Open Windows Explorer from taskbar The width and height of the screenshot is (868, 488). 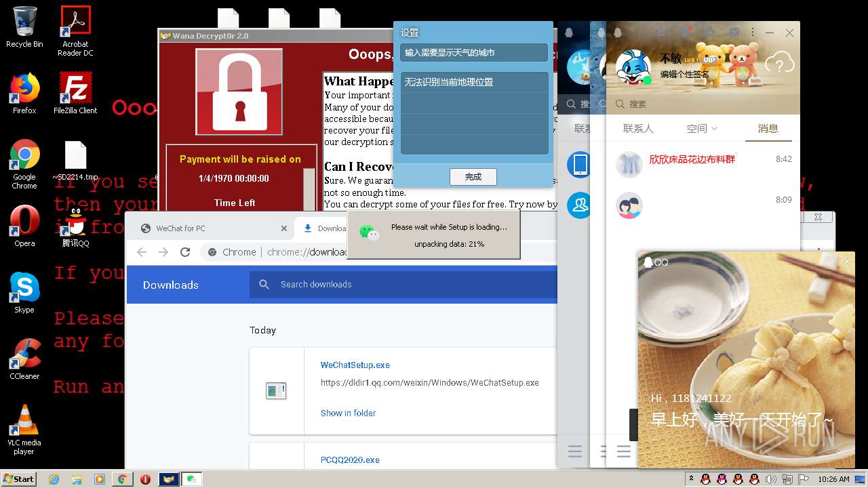[77, 479]
